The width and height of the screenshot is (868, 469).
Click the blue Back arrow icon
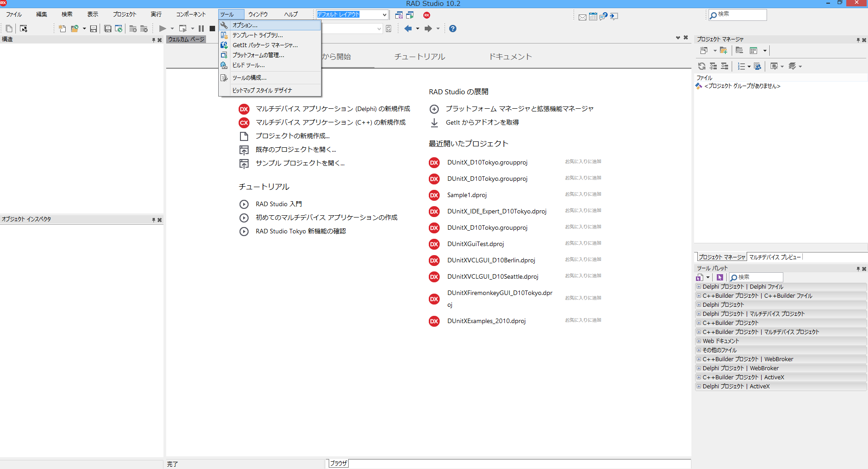click(x=408, y=29)
